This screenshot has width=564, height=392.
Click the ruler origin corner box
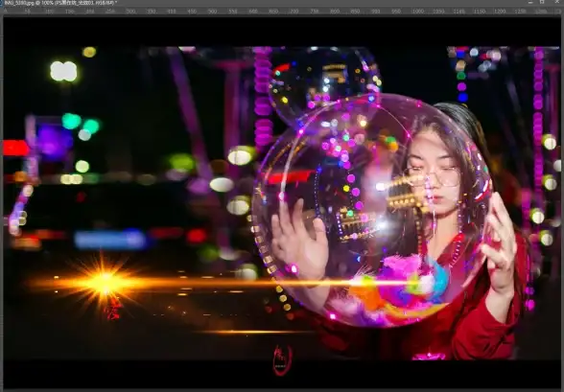click(3, 12)
